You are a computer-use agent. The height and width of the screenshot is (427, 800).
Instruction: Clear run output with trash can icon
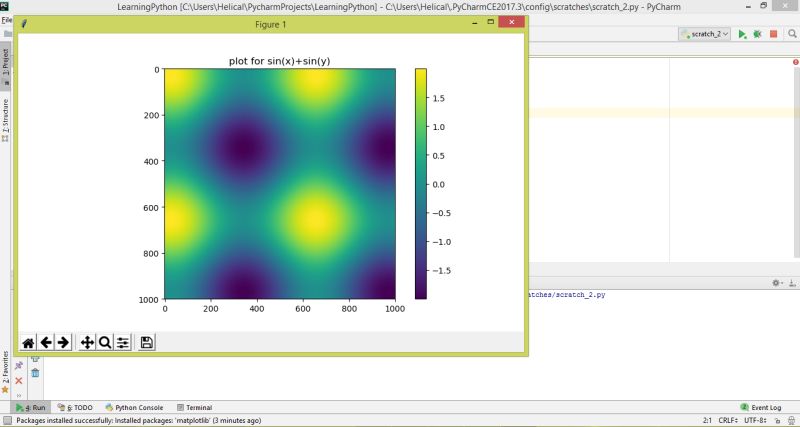point(35,373)
